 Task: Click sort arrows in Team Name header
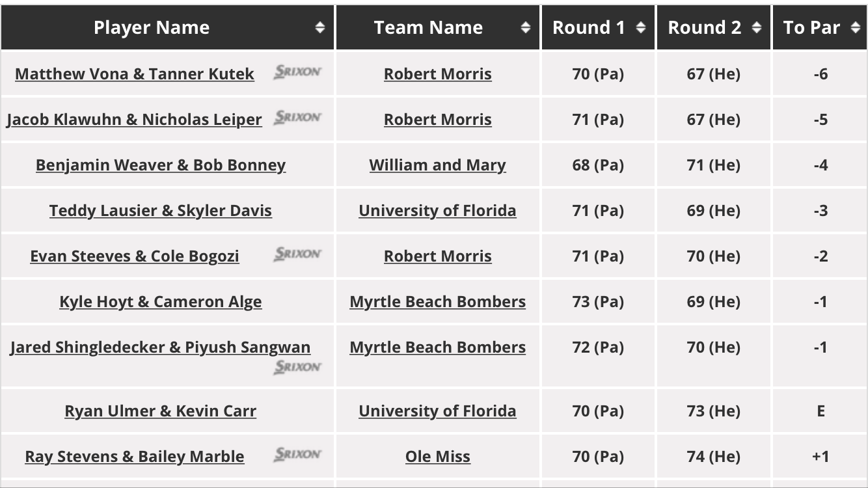click(526, 27)
